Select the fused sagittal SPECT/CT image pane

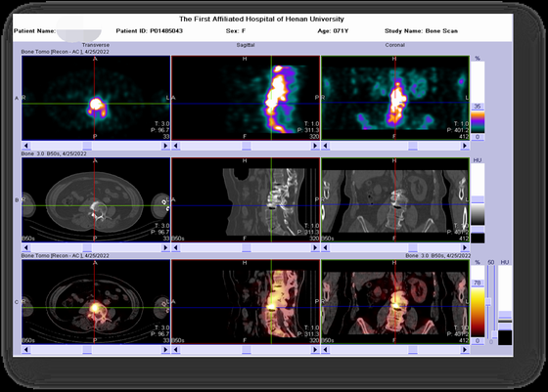(x=246, y=302)
